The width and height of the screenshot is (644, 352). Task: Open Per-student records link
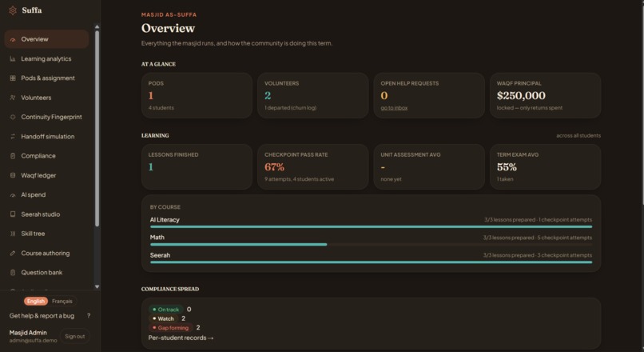click(181, 338)
